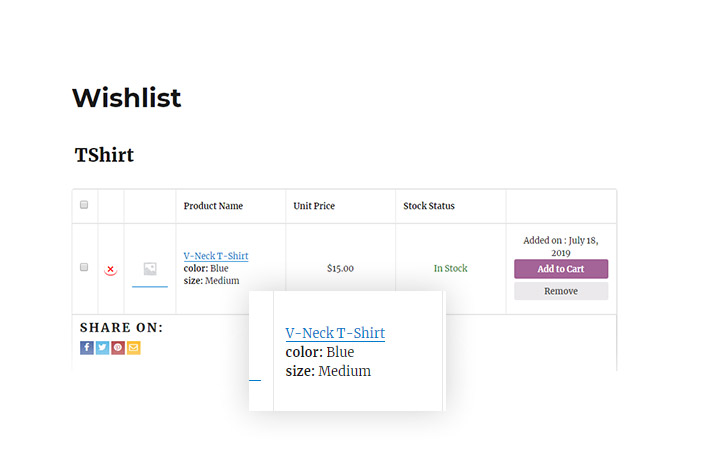Share wishlist via the email icon
This screenshot has width=710, height=457.
click(134, 347)
